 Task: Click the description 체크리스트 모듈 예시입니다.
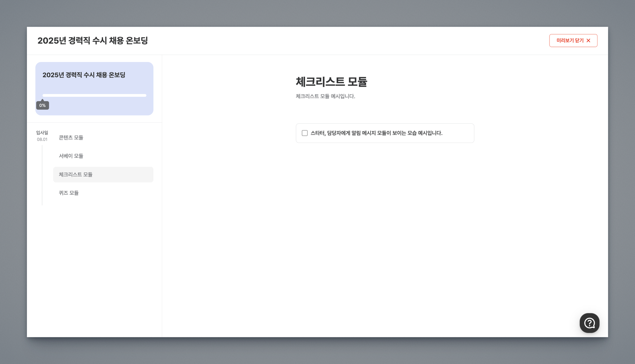[325, 96]
